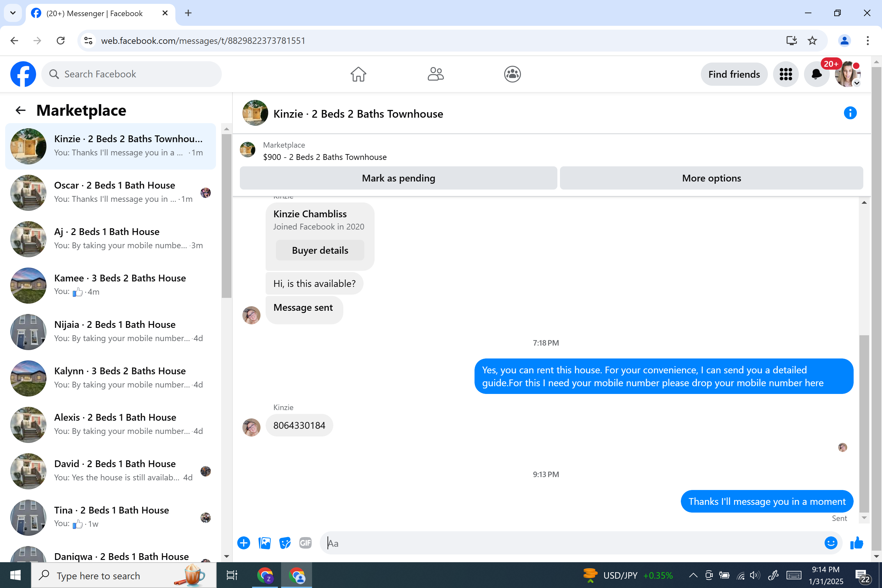This screenshot has width=882, height=588.
Task: Close the Messenger tab
Action: click(165, 13)
